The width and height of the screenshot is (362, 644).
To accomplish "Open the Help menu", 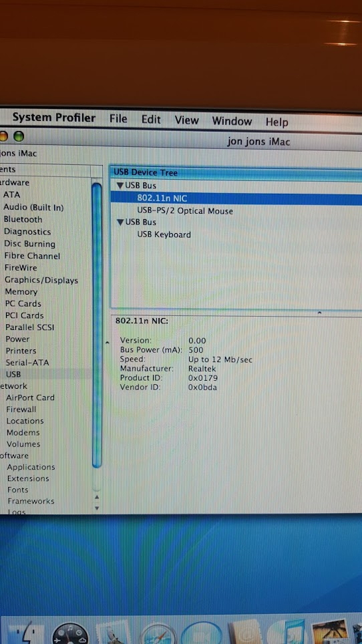I will (277, 122).
